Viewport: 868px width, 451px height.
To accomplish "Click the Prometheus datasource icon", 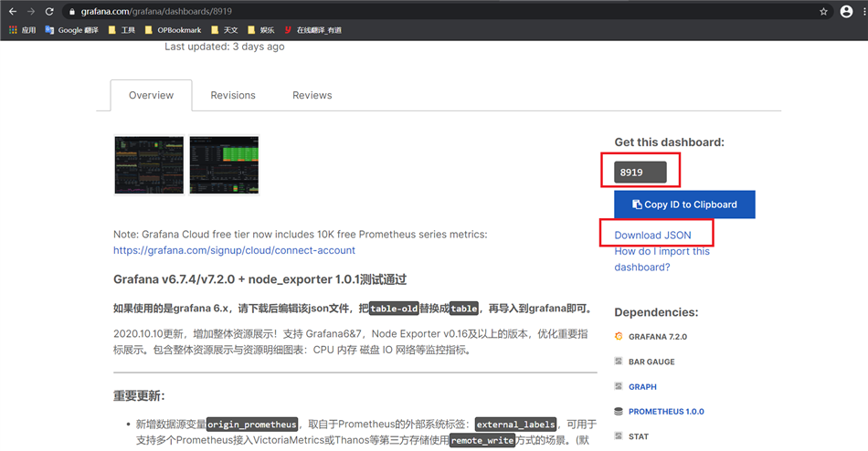I will [619, 411].
